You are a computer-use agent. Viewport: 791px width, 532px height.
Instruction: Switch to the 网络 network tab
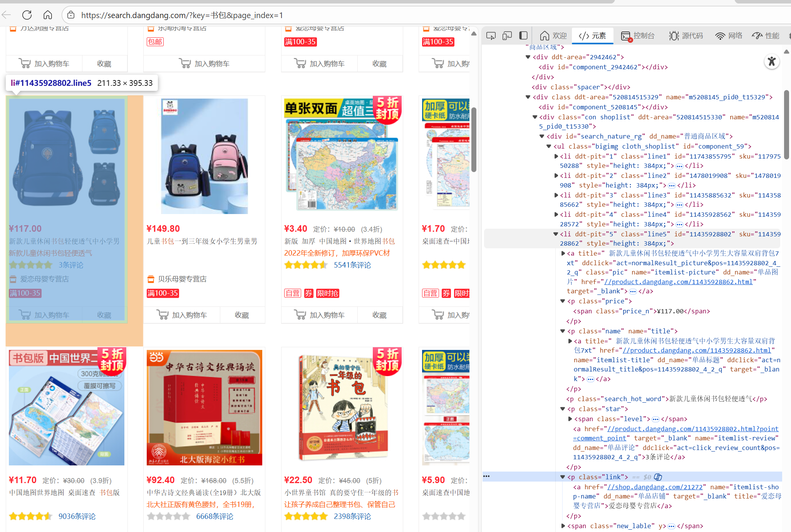click(729, 36)
